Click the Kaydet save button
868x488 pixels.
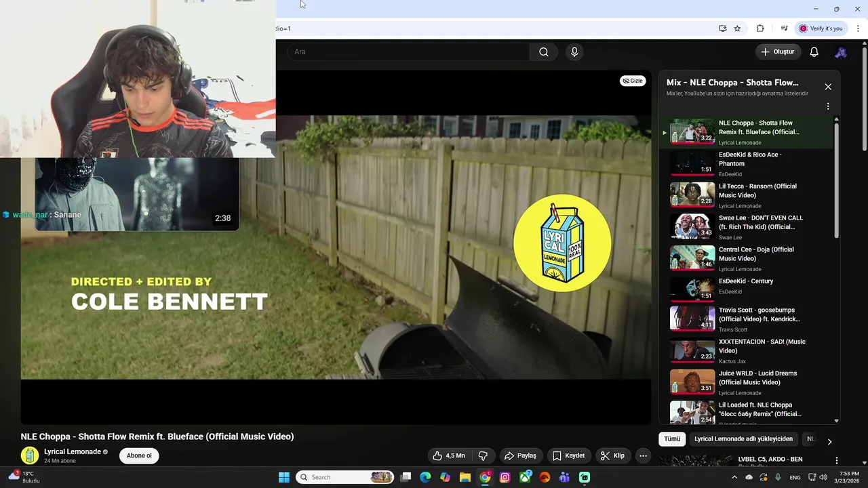pyautogui.click(x=568, y=456)
